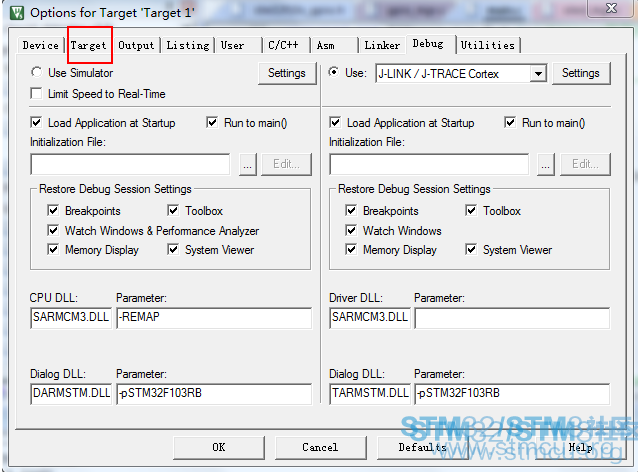Confirm with the OK button

pyautogui.click(x=218, y=448)
